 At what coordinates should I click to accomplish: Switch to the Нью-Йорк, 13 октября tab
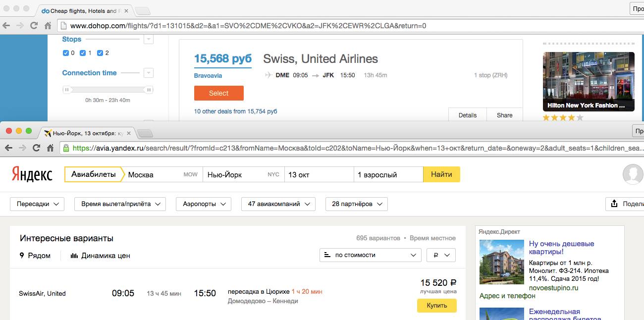(87, 133)
